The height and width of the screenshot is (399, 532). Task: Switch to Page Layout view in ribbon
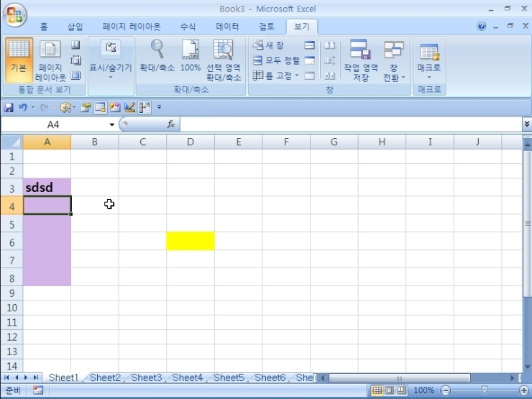pos(50,60)
